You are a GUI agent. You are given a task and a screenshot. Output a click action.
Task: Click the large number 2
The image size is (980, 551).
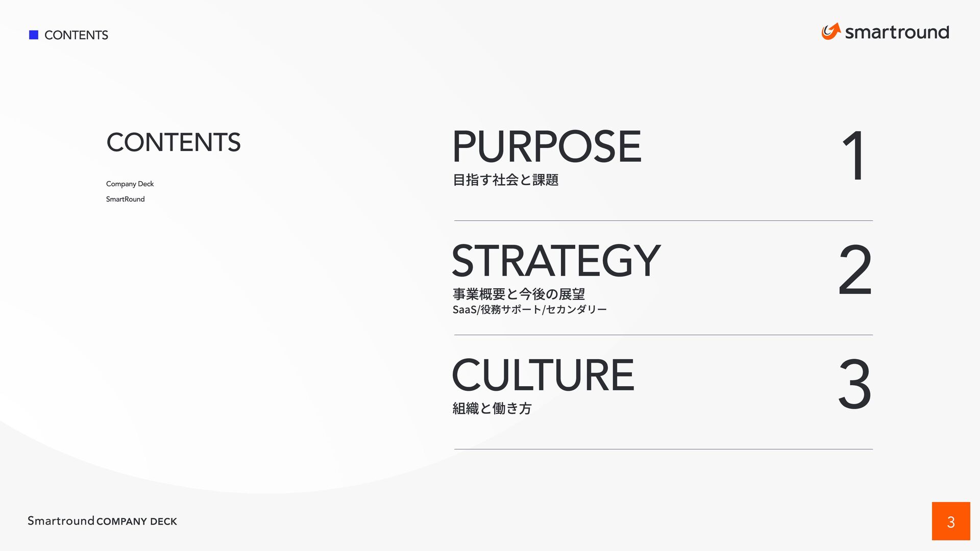(855, 270)
